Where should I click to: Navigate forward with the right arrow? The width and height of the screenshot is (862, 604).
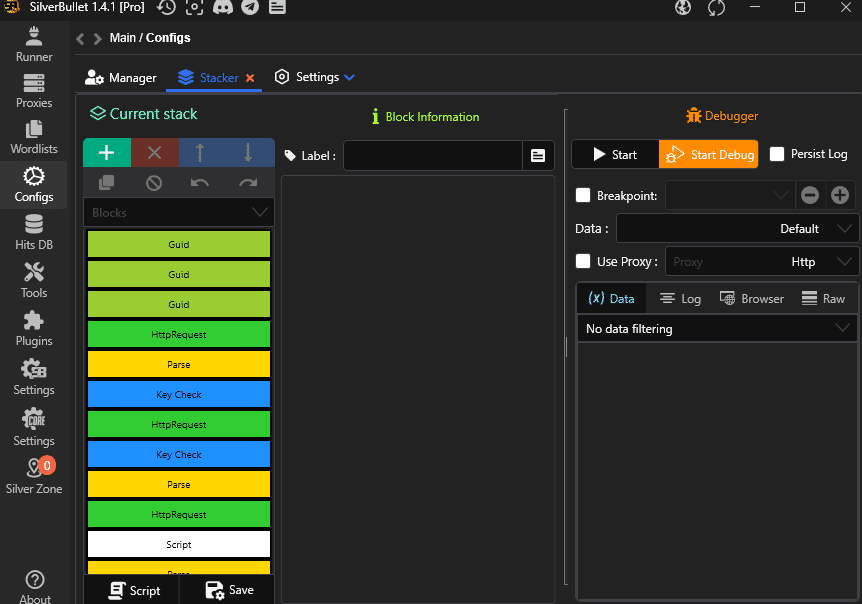98,38
